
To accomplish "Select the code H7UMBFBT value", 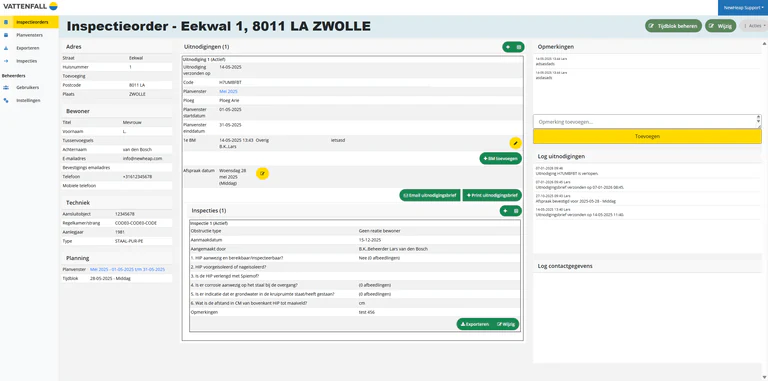I will 230,82.
